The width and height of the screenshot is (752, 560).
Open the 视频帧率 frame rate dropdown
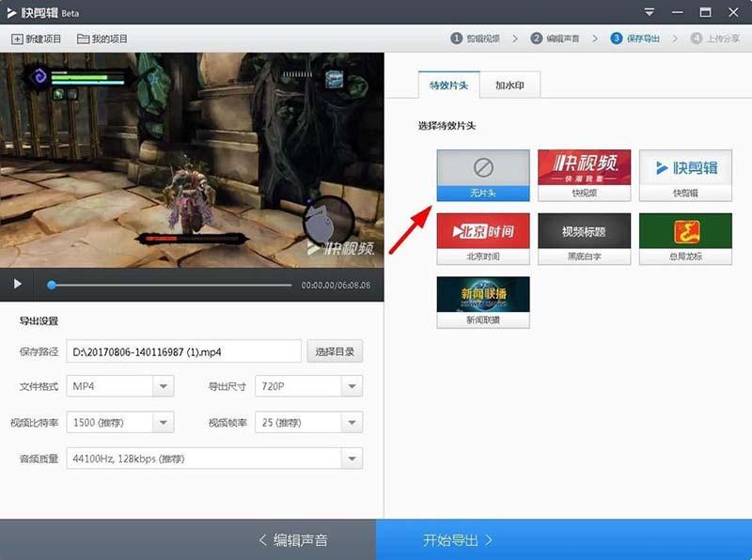point(307,422)
